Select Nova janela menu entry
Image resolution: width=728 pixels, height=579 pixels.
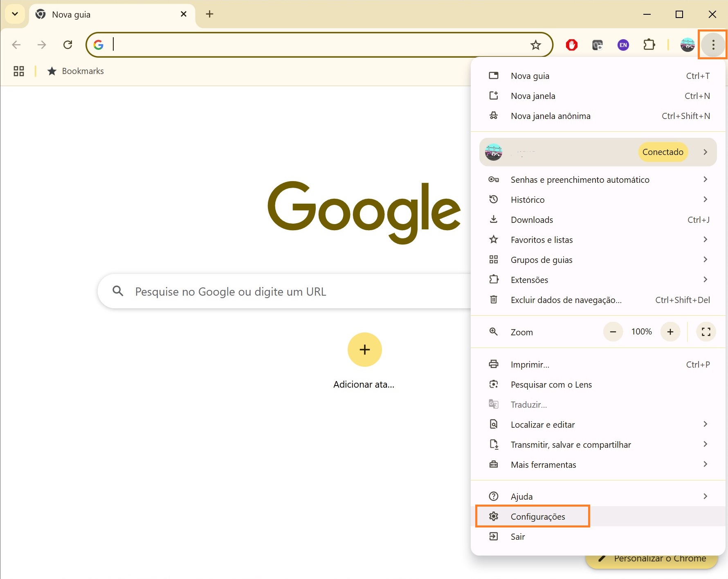pyautogui.click(x=598, y=96)
